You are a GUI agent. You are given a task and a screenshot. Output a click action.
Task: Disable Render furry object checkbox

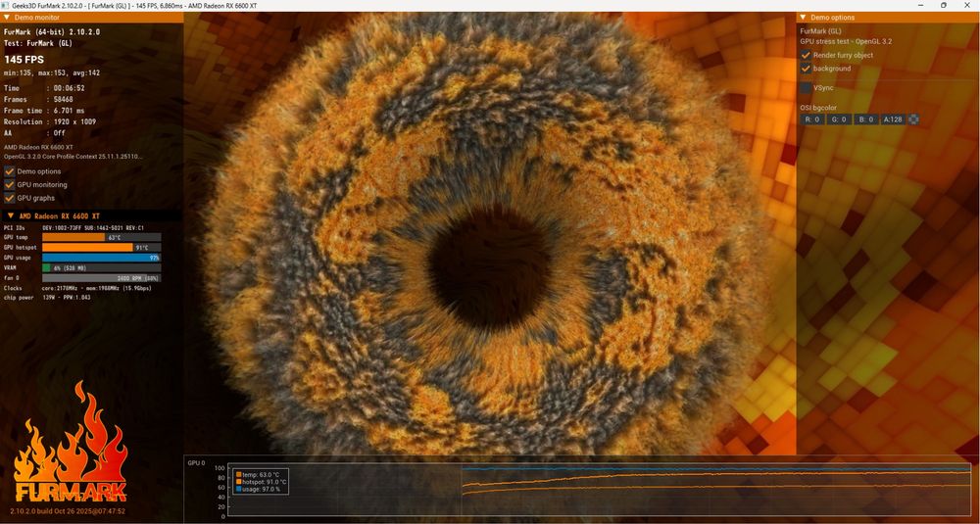point(806,55)
